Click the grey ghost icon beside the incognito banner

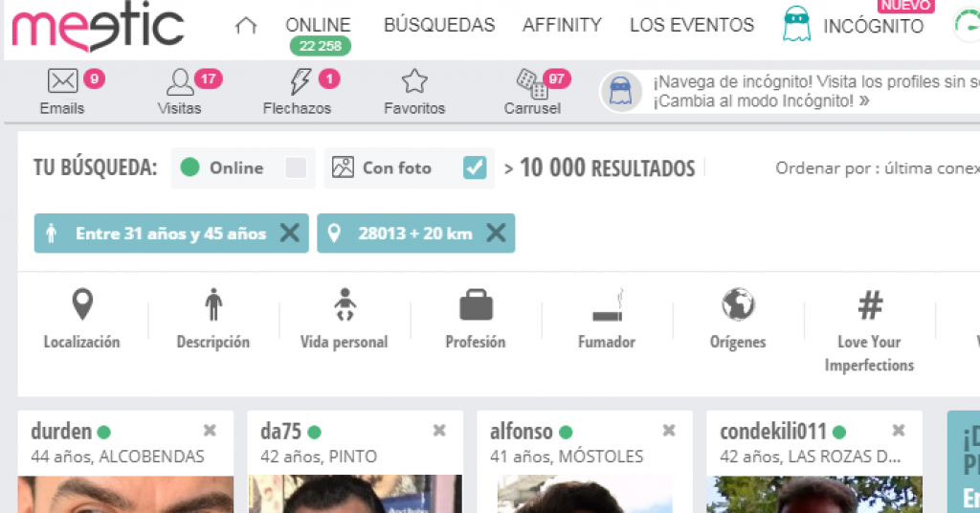620,92
